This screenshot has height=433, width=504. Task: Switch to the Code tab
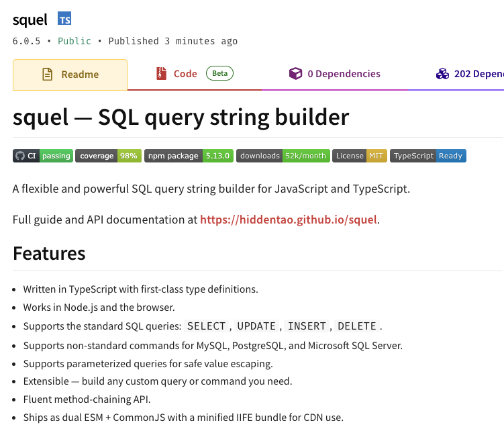(195, 75)
